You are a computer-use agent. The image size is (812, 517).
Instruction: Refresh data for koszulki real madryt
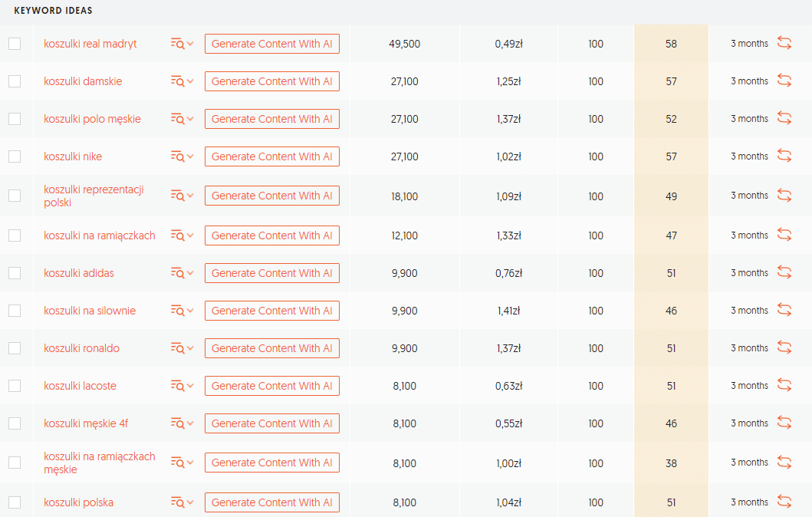pos(784,43)
